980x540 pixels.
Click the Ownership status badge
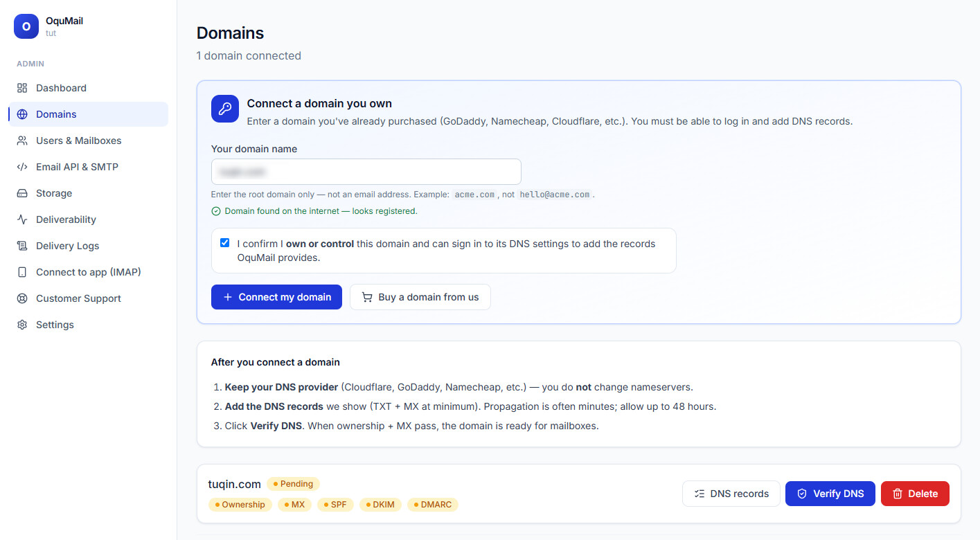[x=240, y=505]
